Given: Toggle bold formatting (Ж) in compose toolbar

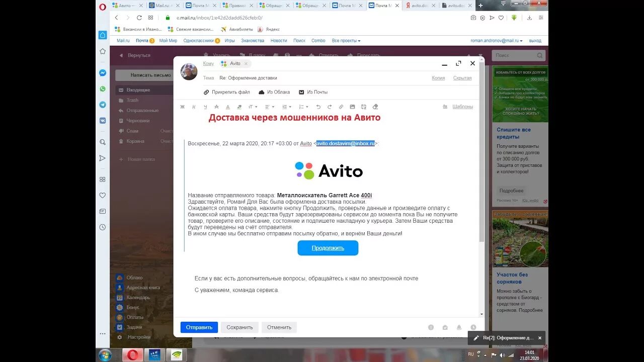Looking at the screenshot, I should click(x=182, y=107).
